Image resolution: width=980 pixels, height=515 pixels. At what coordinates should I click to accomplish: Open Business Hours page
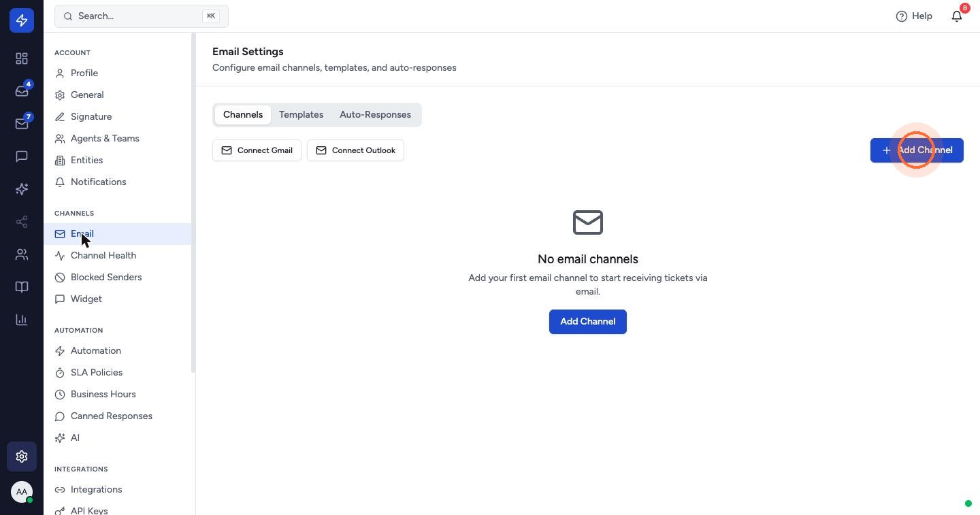117,395
